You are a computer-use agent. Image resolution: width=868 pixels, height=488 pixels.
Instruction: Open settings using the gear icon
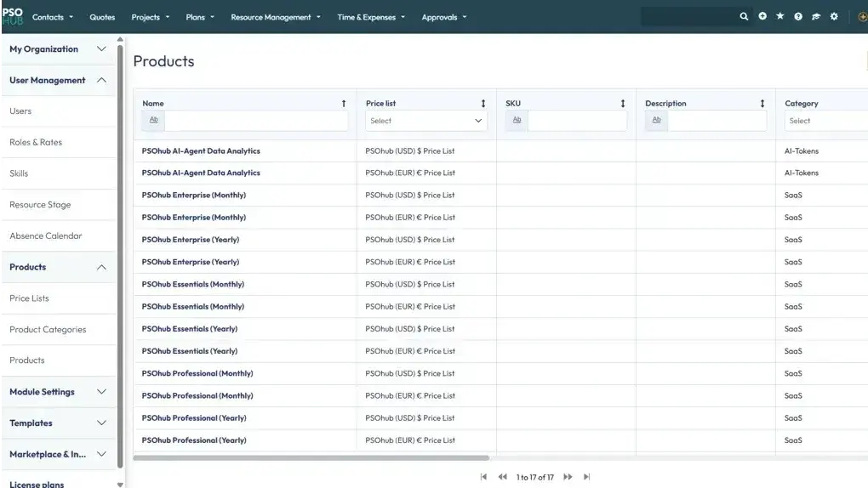pyautogui.click(x=834, y=16)
